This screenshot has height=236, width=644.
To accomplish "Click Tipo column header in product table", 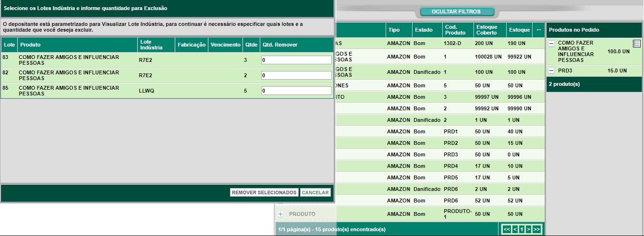I will point(398,30).
